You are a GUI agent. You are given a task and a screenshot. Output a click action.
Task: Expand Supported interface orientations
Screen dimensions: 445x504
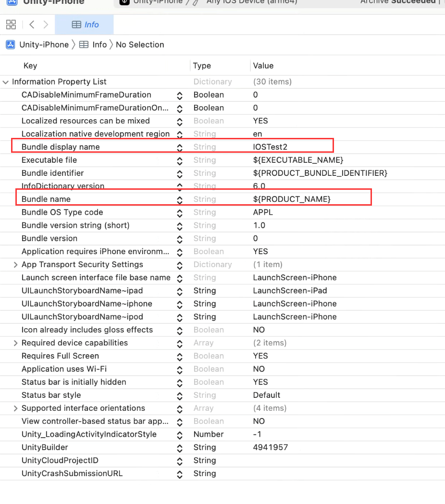(x=15, y=408)
